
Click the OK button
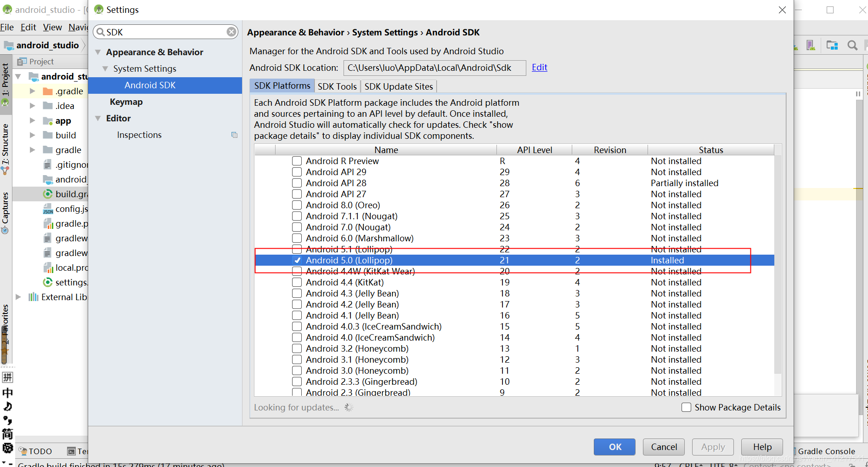(614, 447)
